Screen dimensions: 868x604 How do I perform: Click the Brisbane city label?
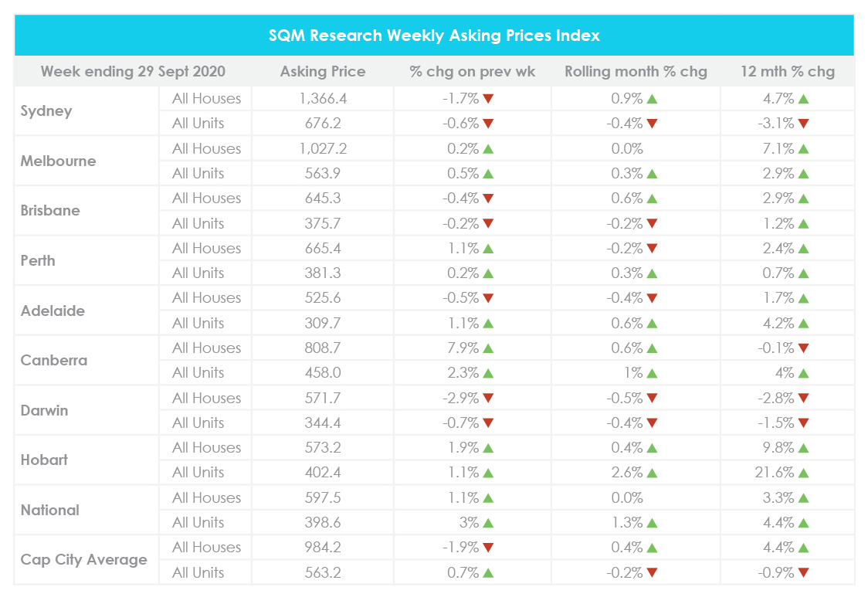pyautogui.click(x=50, y=210)
